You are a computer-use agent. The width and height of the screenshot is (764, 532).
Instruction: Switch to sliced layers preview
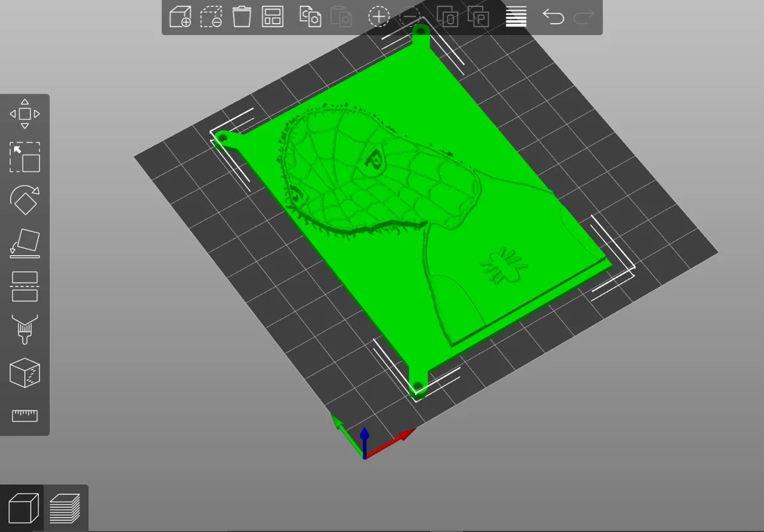[65, 508]
